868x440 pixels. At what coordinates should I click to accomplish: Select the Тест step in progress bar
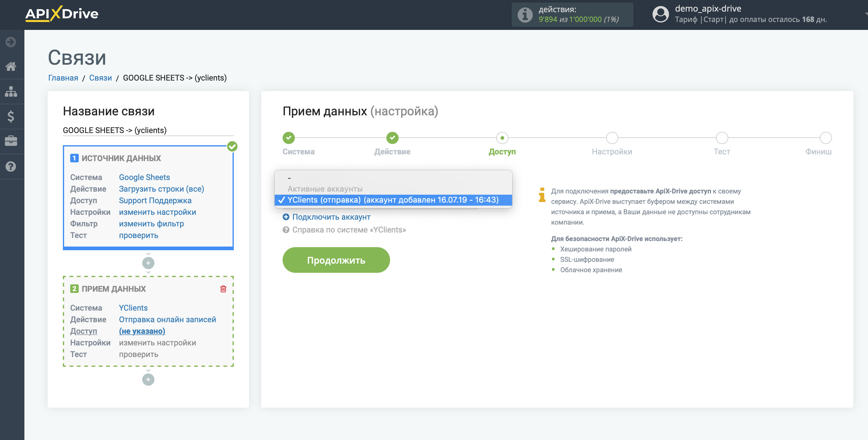722,138
